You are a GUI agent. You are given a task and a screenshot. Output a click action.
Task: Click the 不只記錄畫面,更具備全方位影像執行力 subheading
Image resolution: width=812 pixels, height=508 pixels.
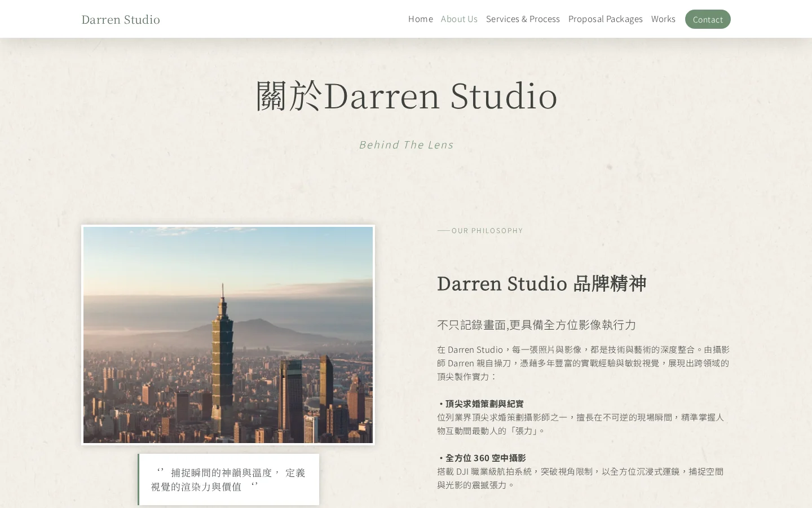(x=536, y=325)
